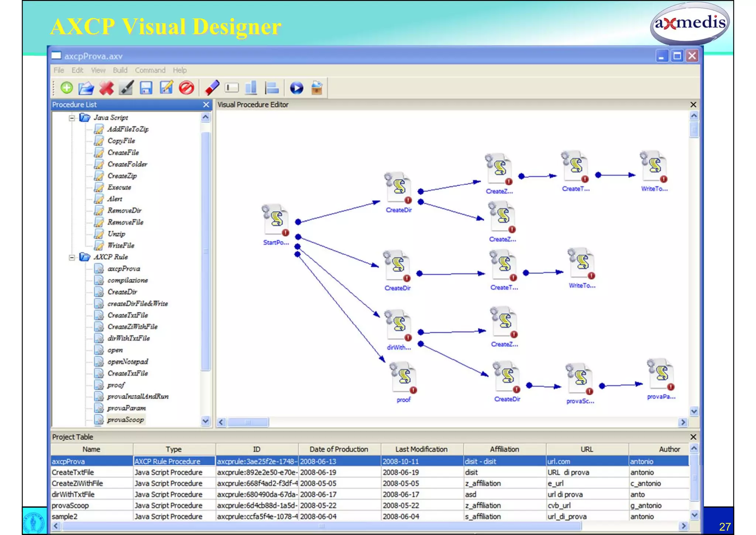Open the File menu
Viewport: 756px width, 535px height.
pos(59,70)
